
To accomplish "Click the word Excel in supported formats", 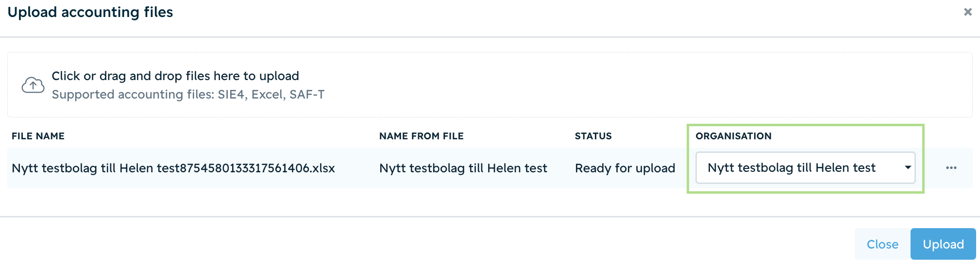I will pos(267,94).
